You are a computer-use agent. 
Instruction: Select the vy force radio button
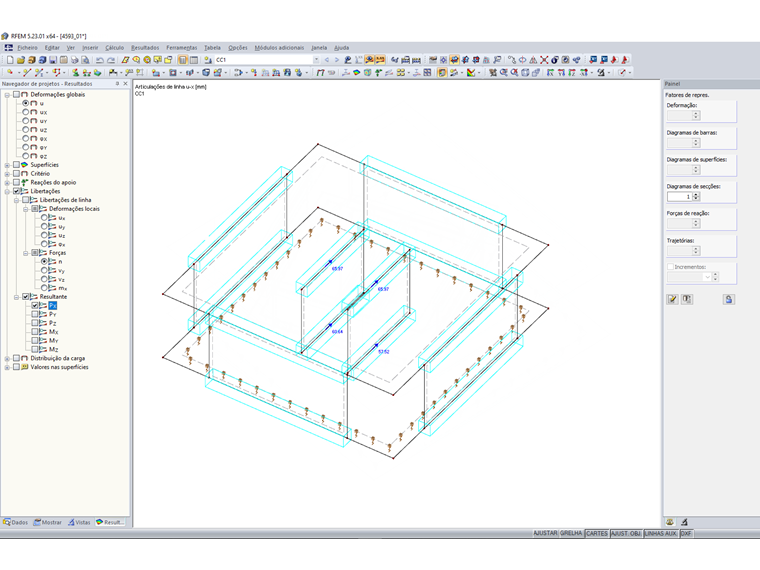(x=44, y=270)
